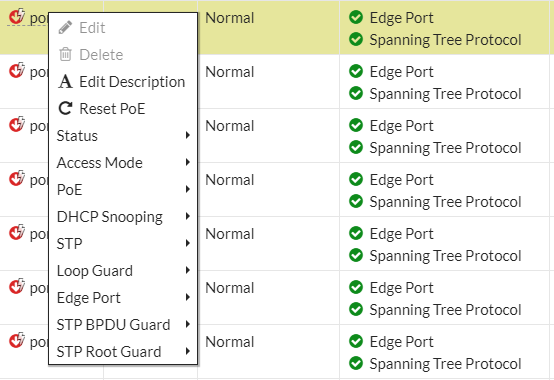The image size is (554, 380).
Task: Open the PoE submenu
Action: click(x=123, y=190)
